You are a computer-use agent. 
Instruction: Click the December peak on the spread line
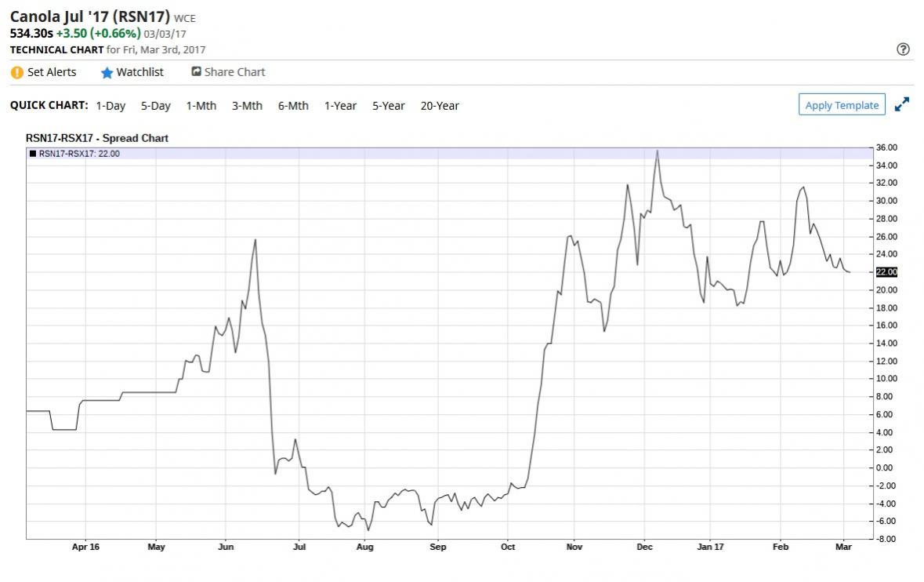point(657,151)
